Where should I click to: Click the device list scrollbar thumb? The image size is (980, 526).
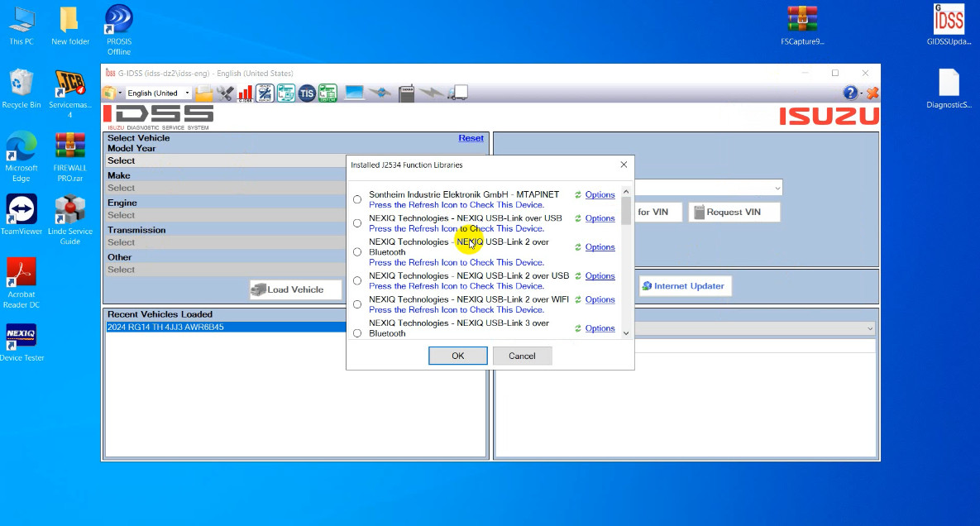(626, 211)
